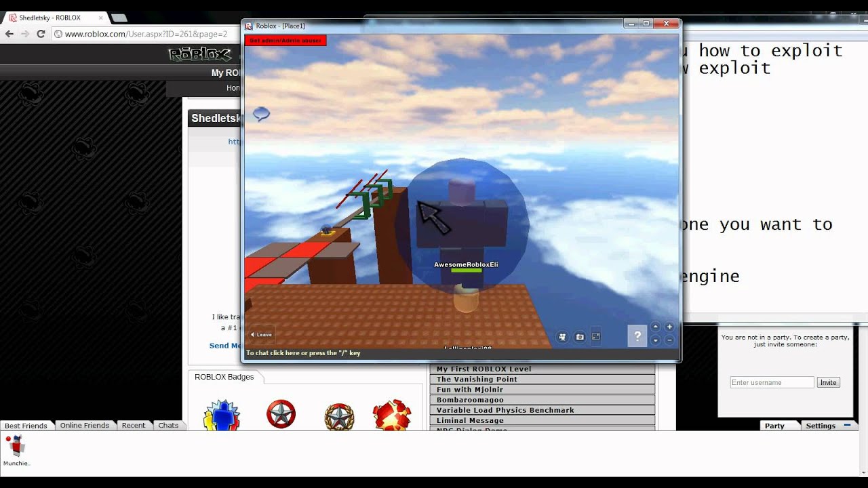Reload the page with the refresh icon
Image resolution: width=868 pixels, height=488 pixels.
pos(41,34)
